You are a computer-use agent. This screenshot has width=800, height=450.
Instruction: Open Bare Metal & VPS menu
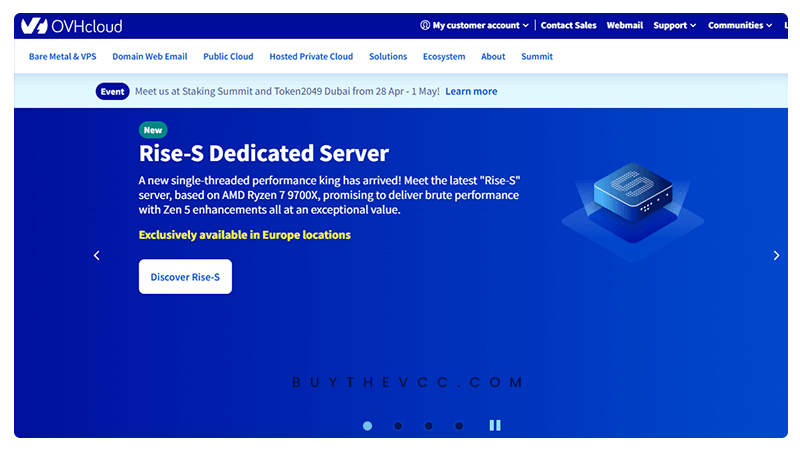click(62, 57)
